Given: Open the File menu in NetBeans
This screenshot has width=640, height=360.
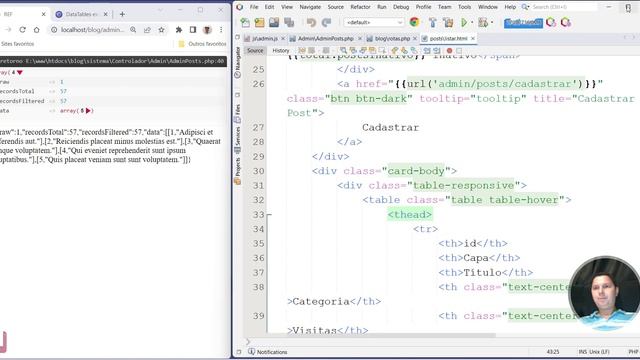Looking at the screenshot, I should coord(254,7).
